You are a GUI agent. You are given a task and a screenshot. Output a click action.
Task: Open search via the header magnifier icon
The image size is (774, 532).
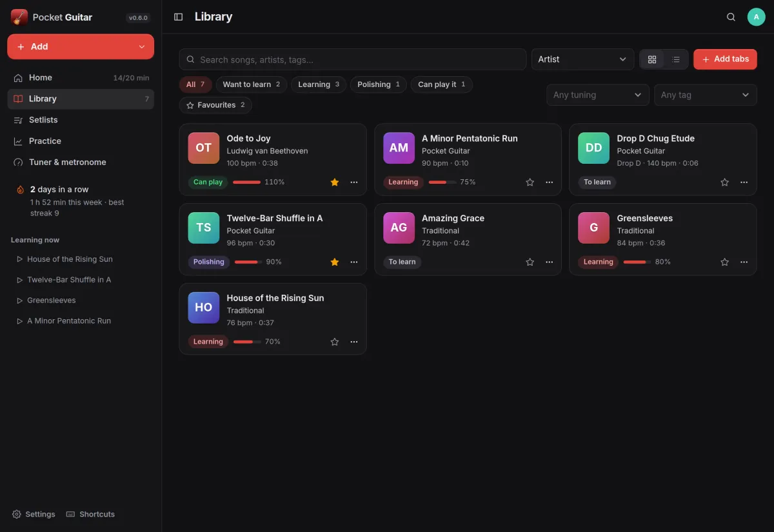(x=731, y=17)
